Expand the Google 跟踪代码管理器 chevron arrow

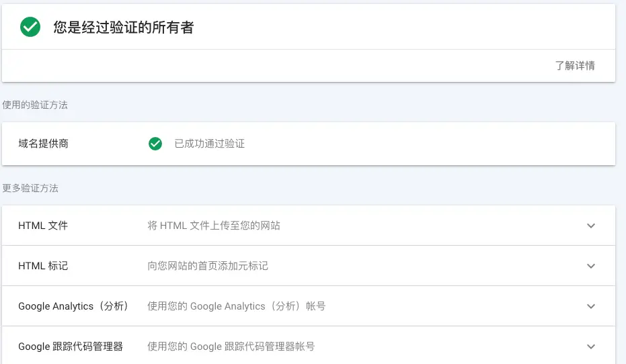591,347
